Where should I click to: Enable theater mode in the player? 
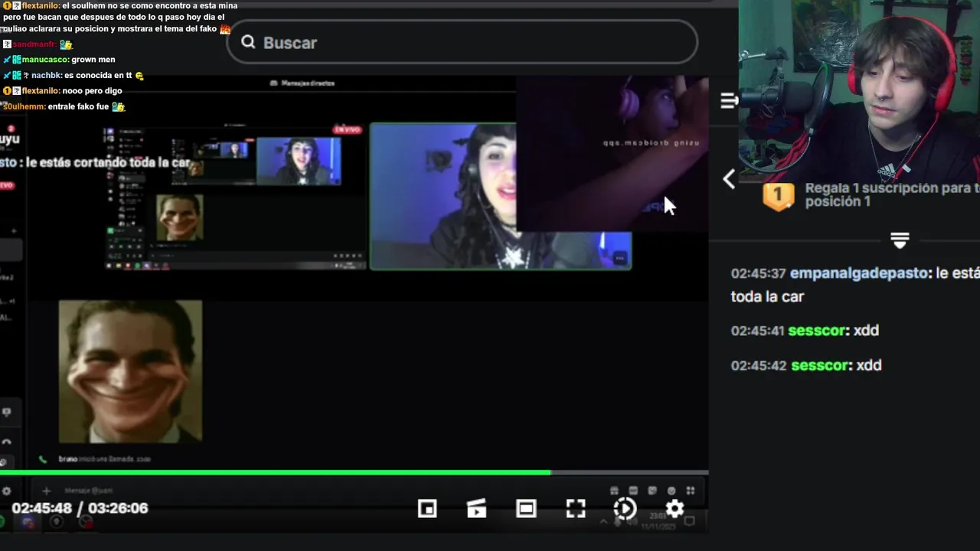[x=526, y=508]
